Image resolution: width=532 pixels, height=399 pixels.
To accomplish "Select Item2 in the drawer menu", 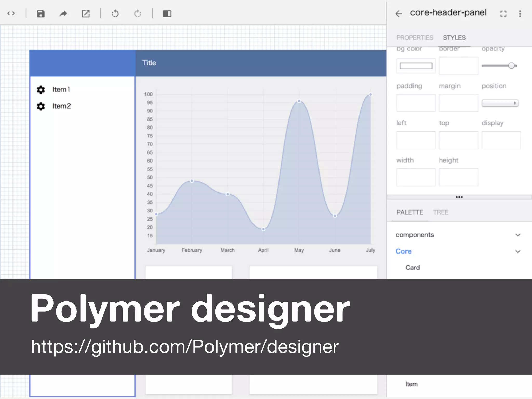I will [x=61, y=106].
